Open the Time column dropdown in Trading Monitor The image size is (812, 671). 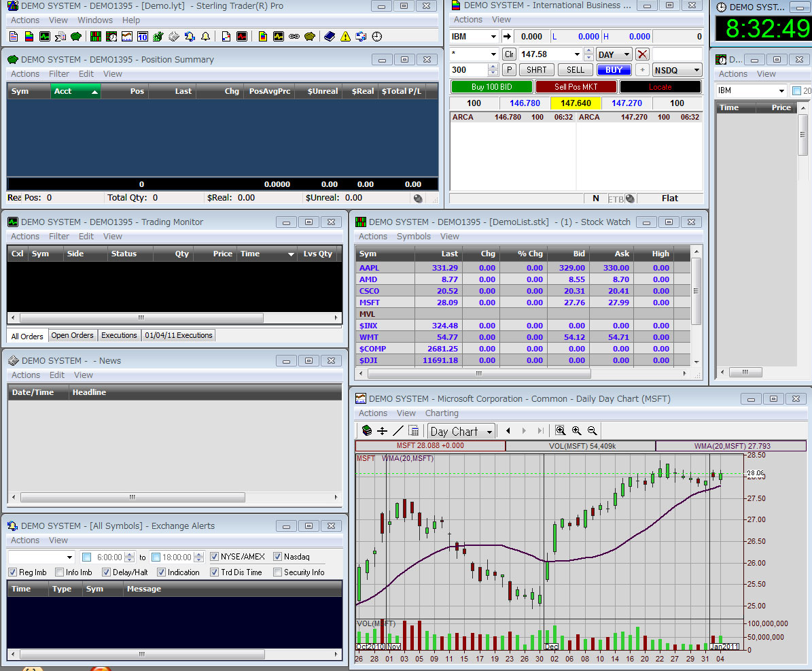pos(291,254)
